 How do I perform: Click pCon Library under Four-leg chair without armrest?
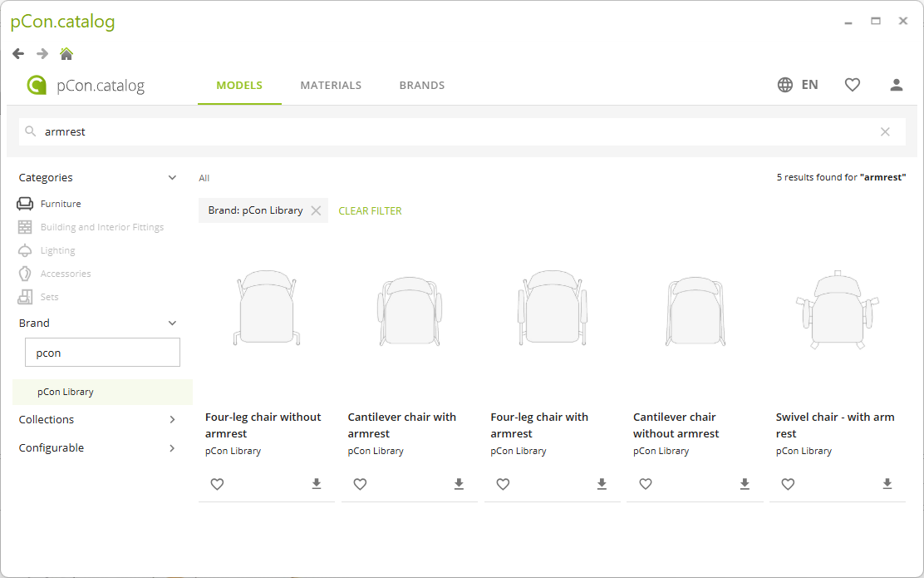point(233,452)
